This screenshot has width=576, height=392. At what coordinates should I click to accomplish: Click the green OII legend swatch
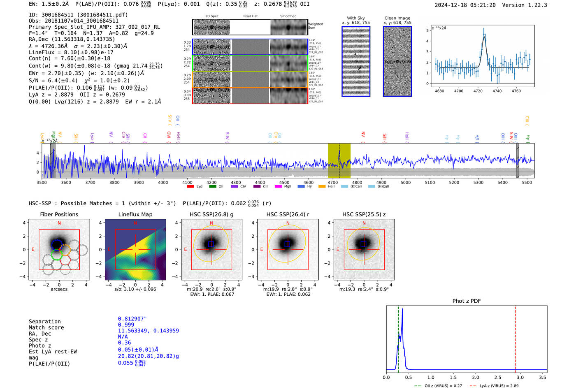(x=212, y=186)
